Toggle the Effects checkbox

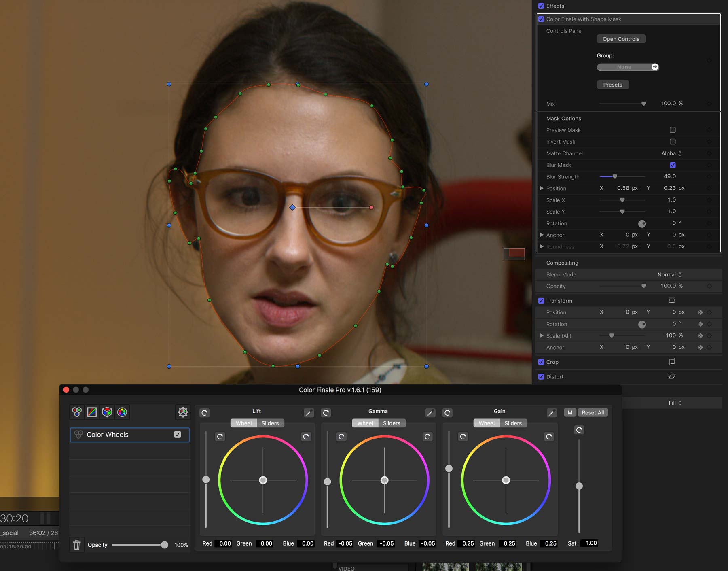(x=541, y=6)
